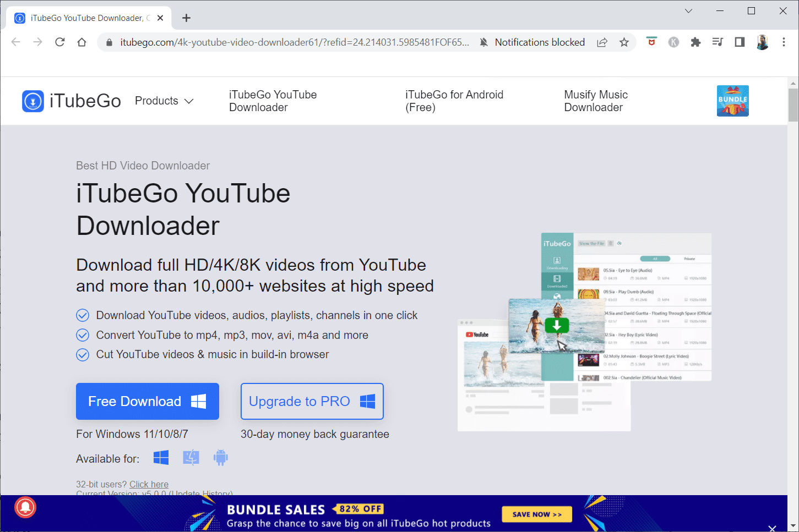Open Chrome profile avatar

tap(762, 42)
